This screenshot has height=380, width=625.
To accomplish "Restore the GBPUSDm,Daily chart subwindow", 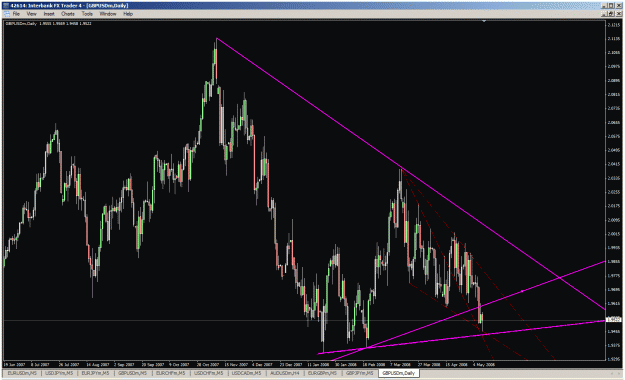I will [611, 14].
